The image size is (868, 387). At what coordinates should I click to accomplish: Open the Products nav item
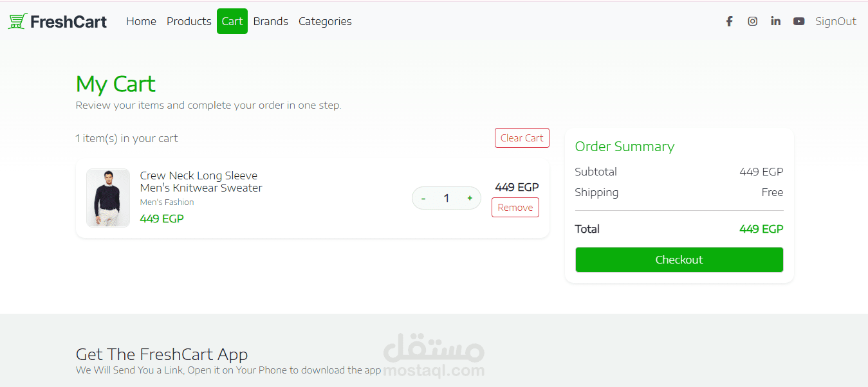[x=189, y=21]
